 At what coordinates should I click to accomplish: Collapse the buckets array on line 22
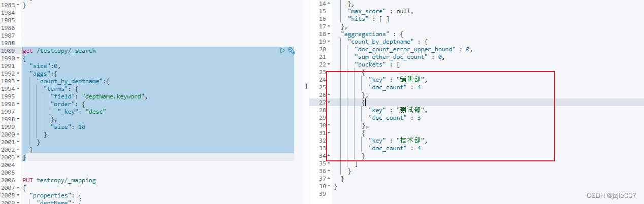329,64
